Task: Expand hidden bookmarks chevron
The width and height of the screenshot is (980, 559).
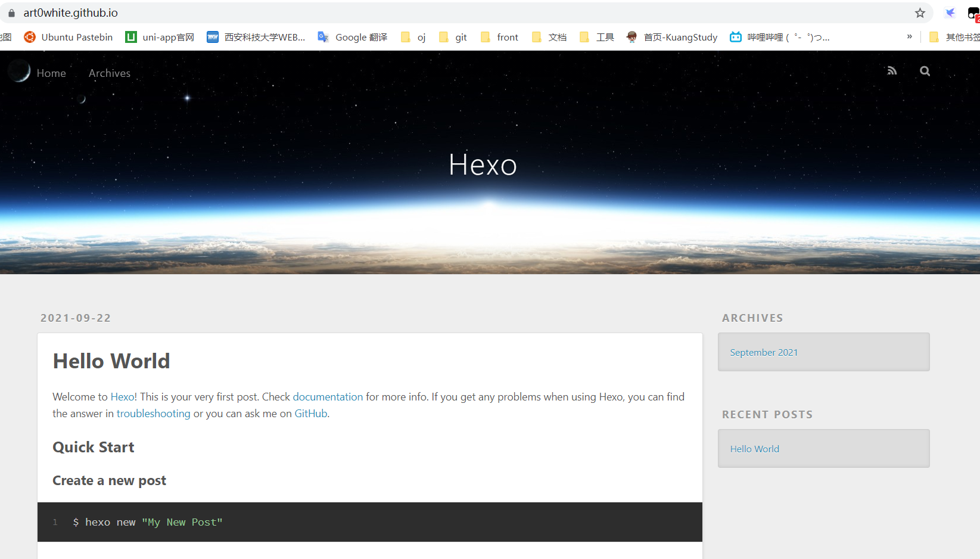Action: [909, 36]
